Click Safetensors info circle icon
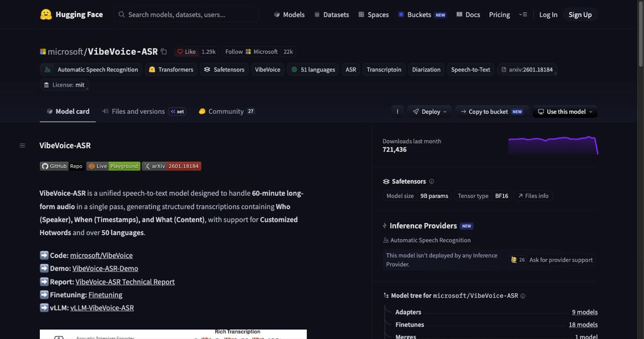The image size is (644, 339). point(431,181)
